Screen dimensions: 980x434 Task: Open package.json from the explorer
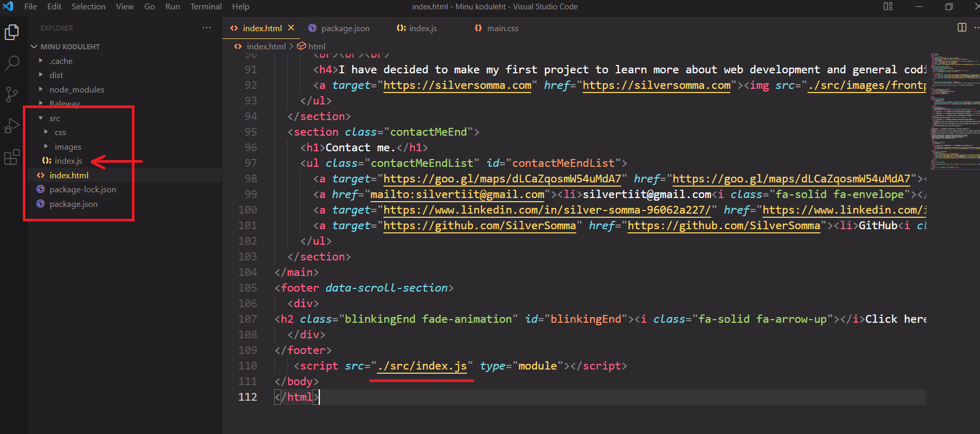coord(73,204)
